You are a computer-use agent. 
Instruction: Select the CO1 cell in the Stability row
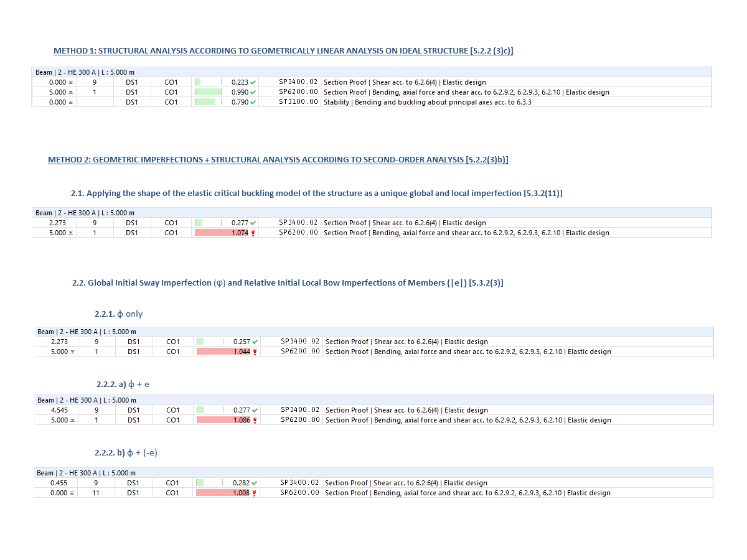tap(171, 102)
